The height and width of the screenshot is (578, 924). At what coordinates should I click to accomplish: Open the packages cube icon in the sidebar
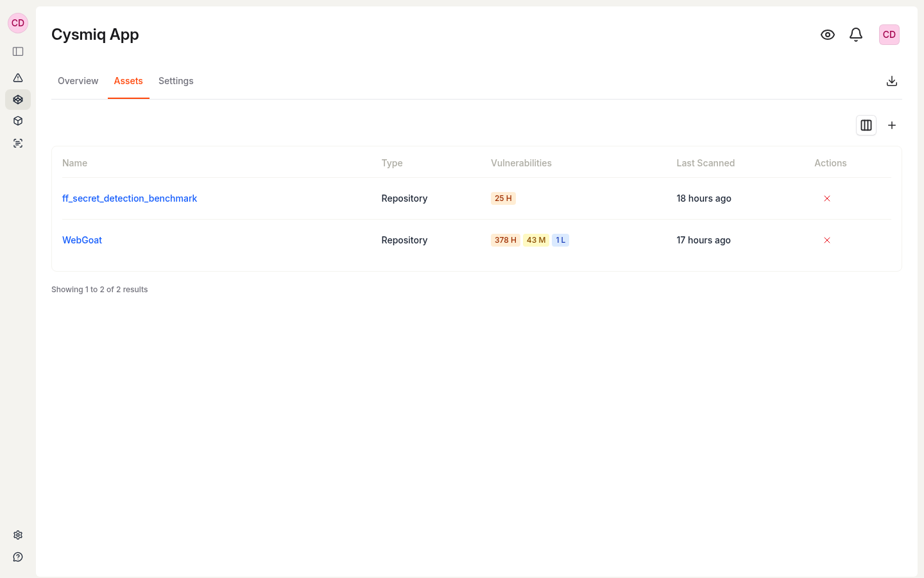pyautogui.click(x=17, y=121)
